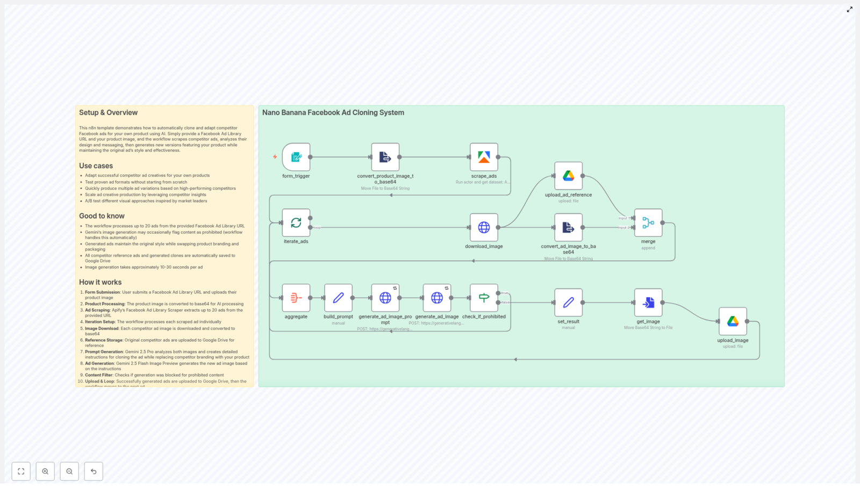Open the build_prompt manual node
The width and height of the screenshot is (860, 504).
click(x=338, y=297)
